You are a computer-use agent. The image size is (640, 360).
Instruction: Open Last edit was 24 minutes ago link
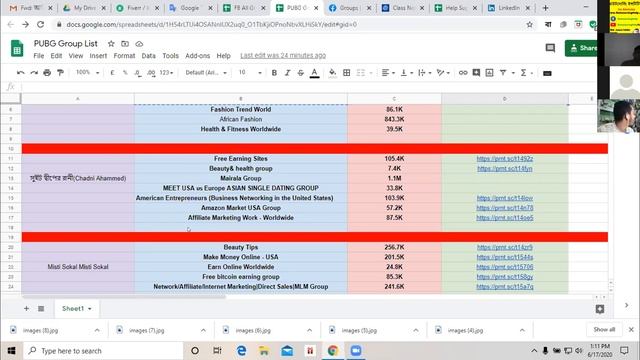coord(283,56)
